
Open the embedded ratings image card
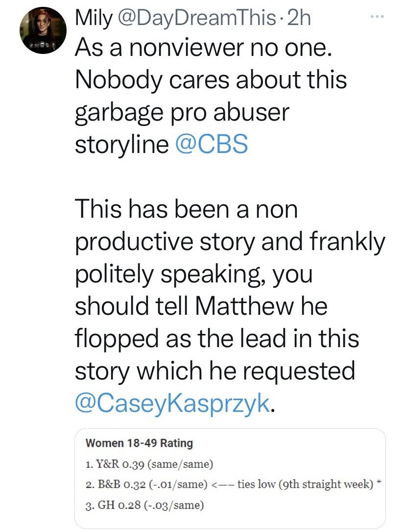tap(230, 478)
